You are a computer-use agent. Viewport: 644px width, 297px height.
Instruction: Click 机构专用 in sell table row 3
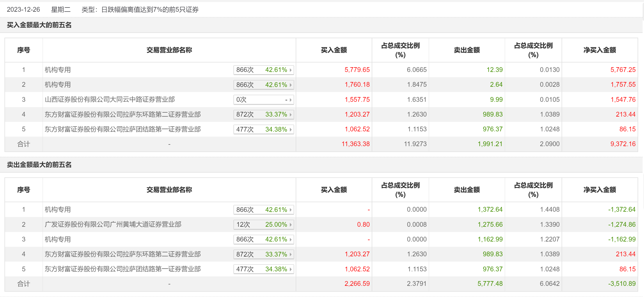coord(58,239)
